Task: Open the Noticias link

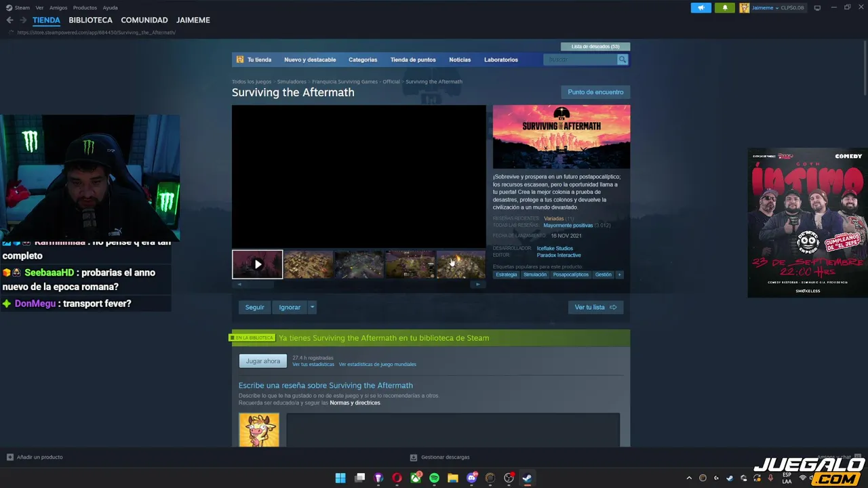Action: tap(460, 60)
